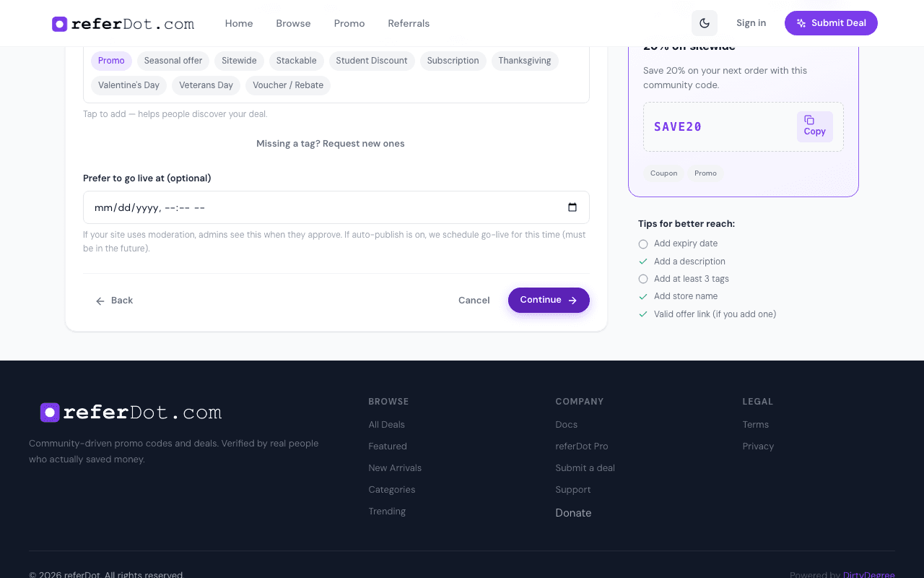
Task: Open Support footer link
Action: (573, 490)
